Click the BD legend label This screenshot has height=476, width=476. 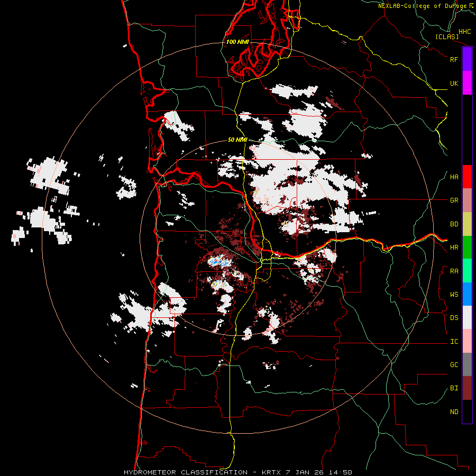[x=454, y=224]
